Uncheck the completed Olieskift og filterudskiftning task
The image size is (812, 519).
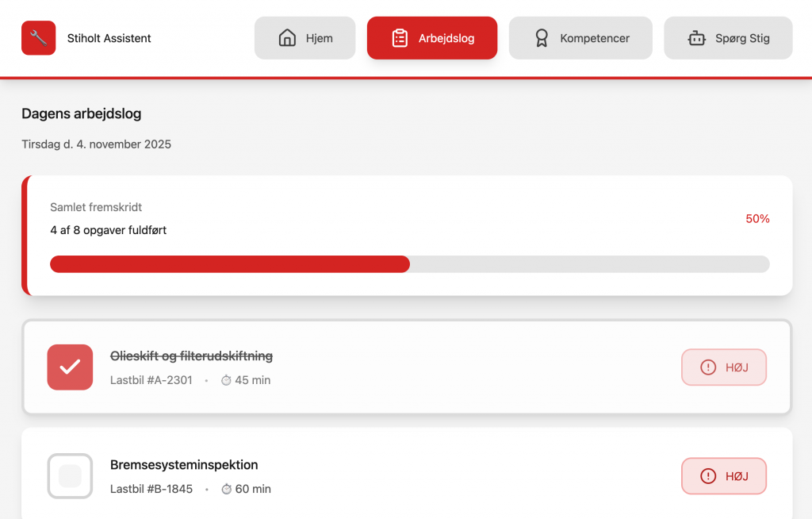pyautogui.click(x=70, y=367)
